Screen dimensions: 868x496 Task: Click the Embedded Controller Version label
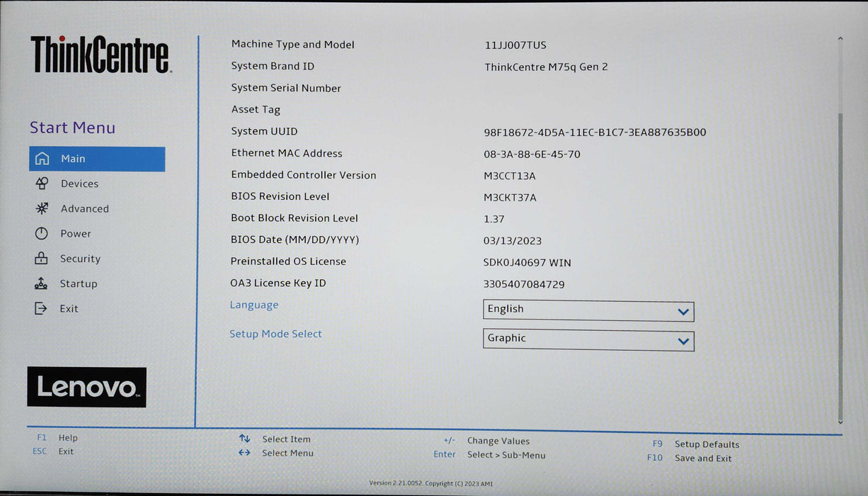(304, 175)
